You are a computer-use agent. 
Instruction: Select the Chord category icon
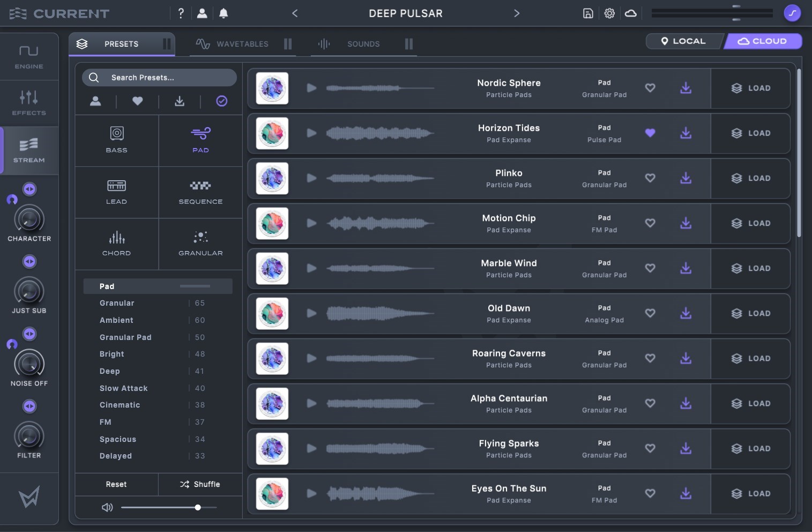coord(116,243)
